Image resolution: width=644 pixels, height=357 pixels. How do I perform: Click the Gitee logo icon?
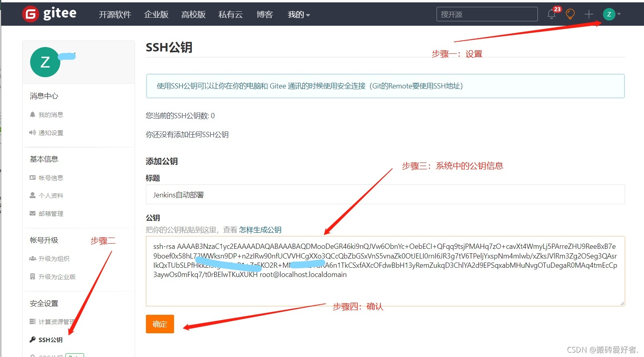point(30,14)
